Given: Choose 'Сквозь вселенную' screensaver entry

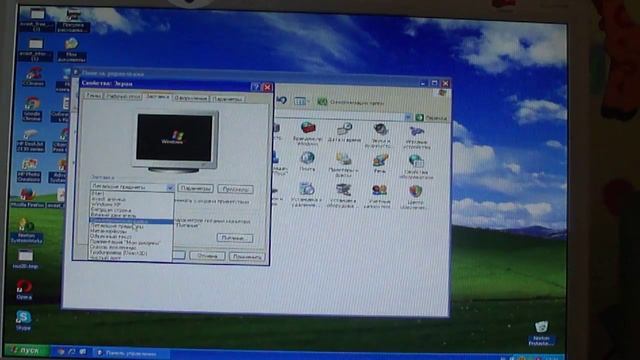Looking at the screenshot, I should tap(131, 247).
